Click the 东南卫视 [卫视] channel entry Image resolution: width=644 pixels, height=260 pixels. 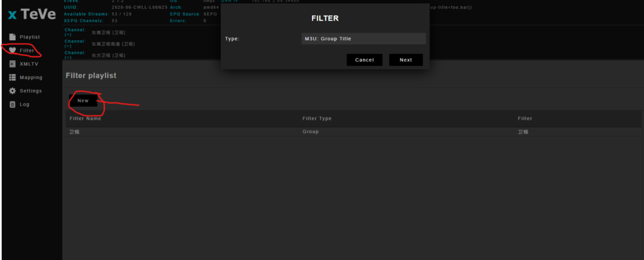(x=108, y=33)
